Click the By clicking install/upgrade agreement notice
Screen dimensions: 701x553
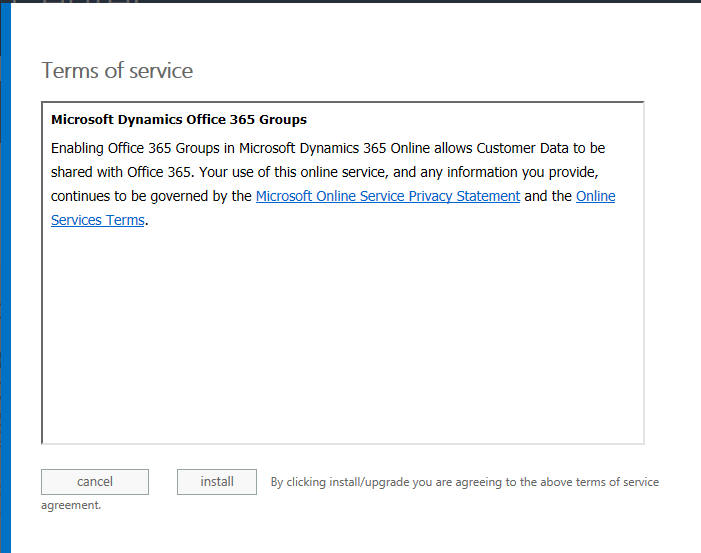[x=465, y=482]
